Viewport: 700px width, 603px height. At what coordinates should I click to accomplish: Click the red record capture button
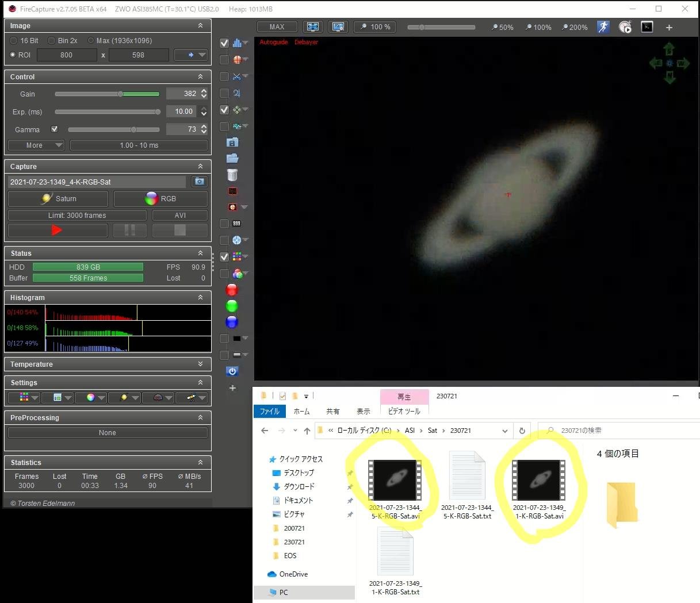pos(57,231)
